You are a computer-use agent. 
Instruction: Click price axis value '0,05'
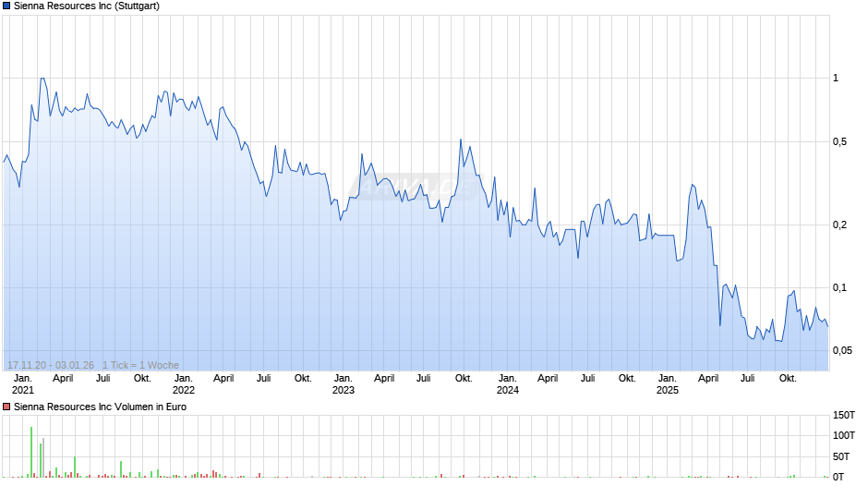tap(842, 350)
